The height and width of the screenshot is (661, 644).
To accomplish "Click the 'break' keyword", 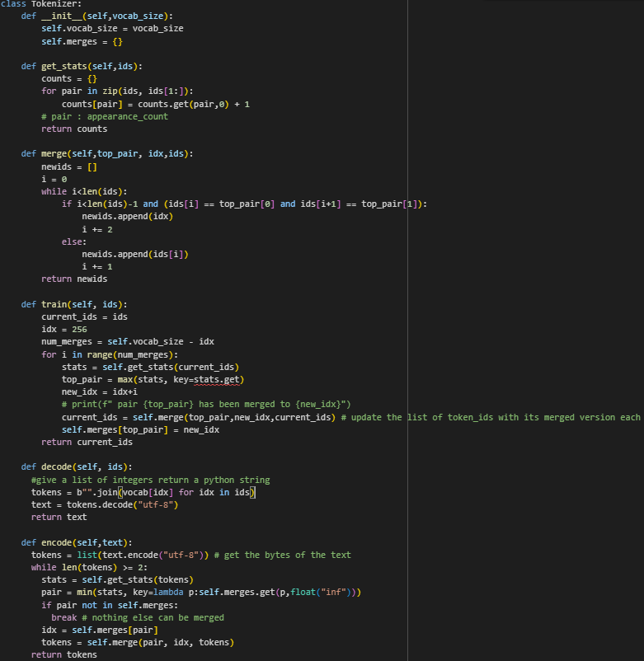I will [x=64, y=617].
